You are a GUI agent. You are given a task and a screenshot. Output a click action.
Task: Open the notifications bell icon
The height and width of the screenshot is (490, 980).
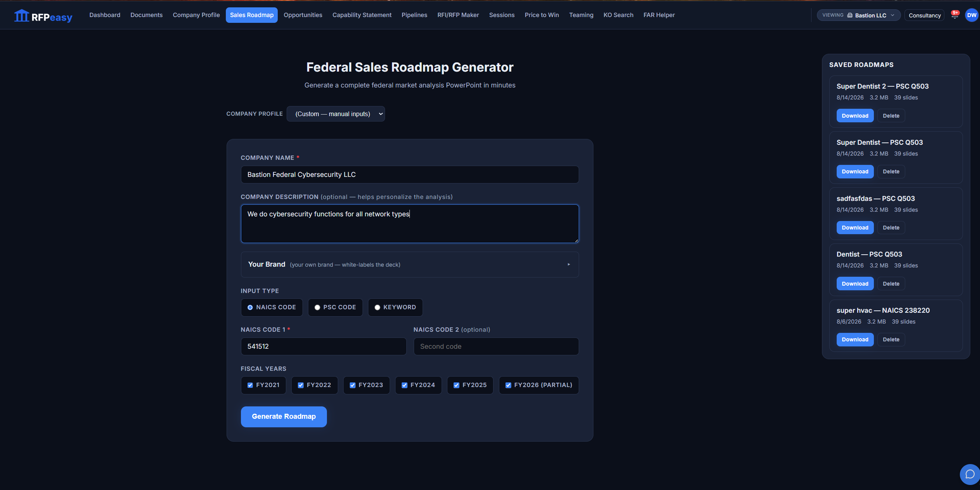pyautogui.click(x=955, y=15)
